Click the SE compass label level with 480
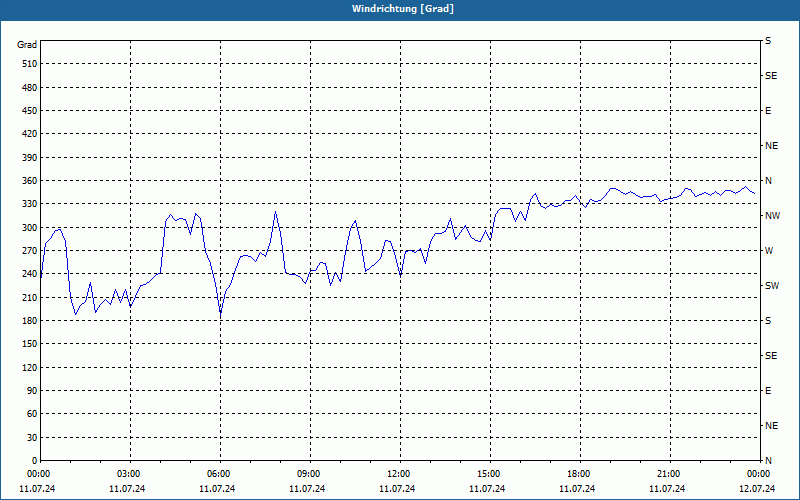 771,76
